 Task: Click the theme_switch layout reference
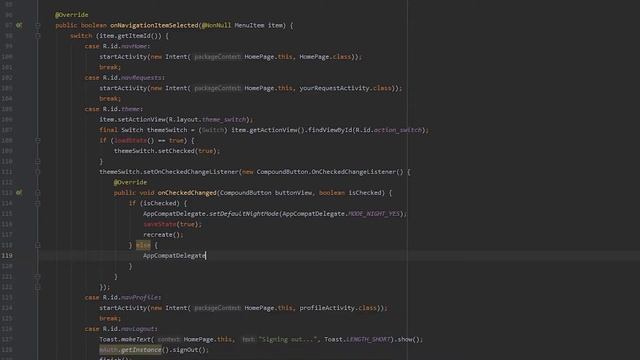(224, 120)
